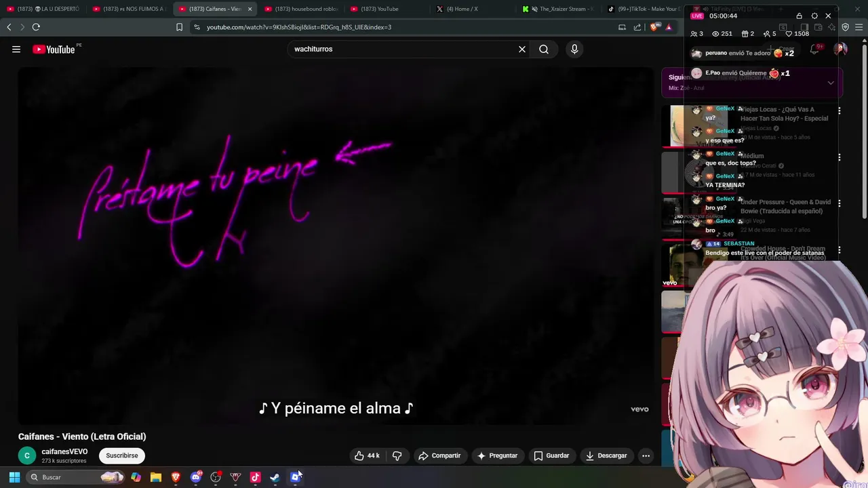Go back to the previous page

click(9, 27)
